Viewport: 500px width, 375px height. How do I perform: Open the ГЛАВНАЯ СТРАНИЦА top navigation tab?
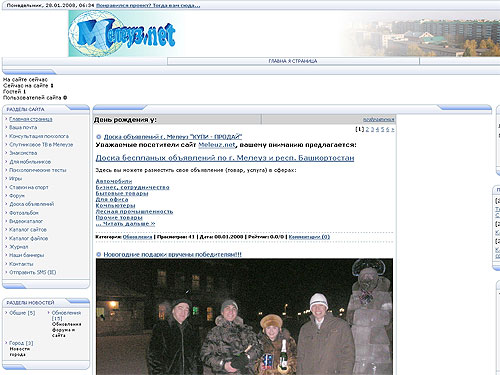point(293,61)
